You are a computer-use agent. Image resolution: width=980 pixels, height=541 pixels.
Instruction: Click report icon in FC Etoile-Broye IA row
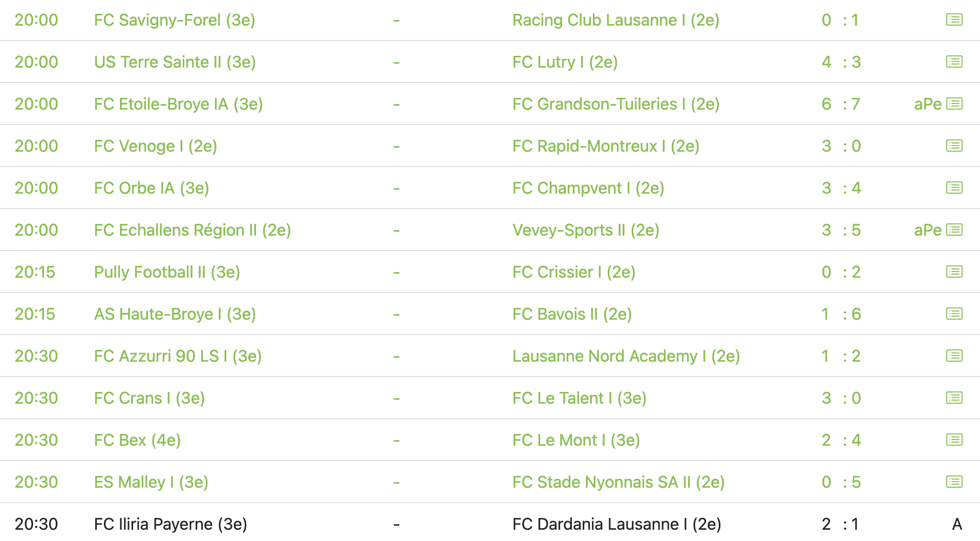pos(954,104)
